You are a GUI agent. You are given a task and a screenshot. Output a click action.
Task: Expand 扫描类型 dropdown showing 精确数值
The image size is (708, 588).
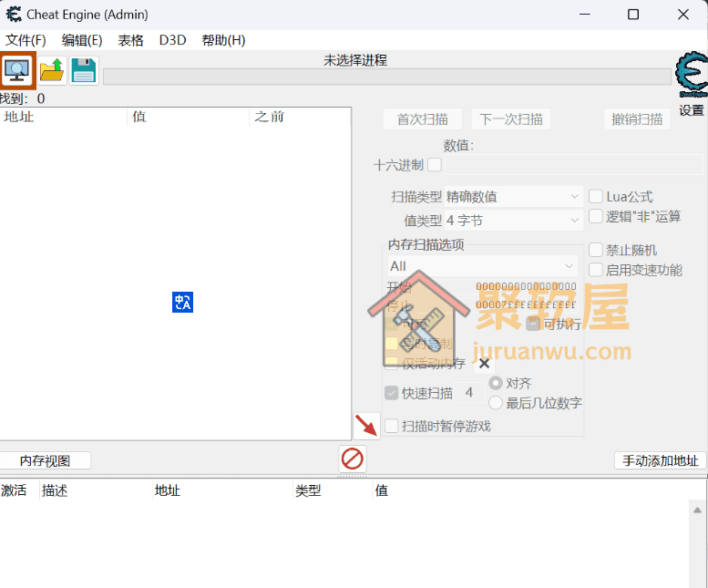coord(513,197)
